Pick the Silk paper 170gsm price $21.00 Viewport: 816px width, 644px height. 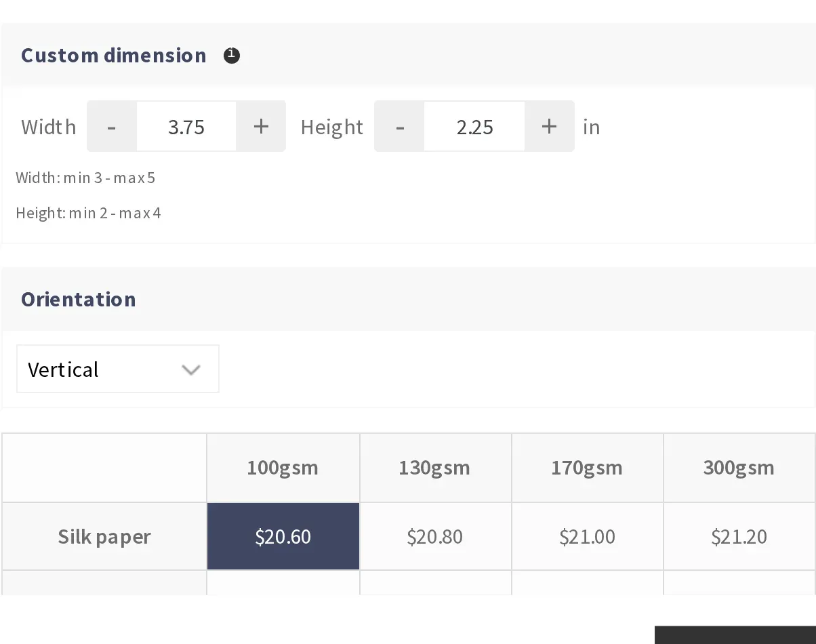[x=587, y=536]
